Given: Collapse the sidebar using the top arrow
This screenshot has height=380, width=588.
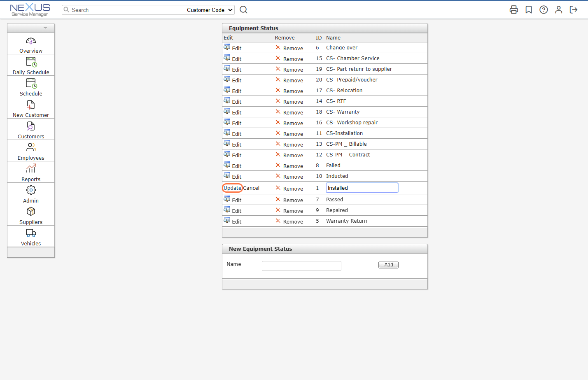Looking at the screenshot, I should [45, 28].
